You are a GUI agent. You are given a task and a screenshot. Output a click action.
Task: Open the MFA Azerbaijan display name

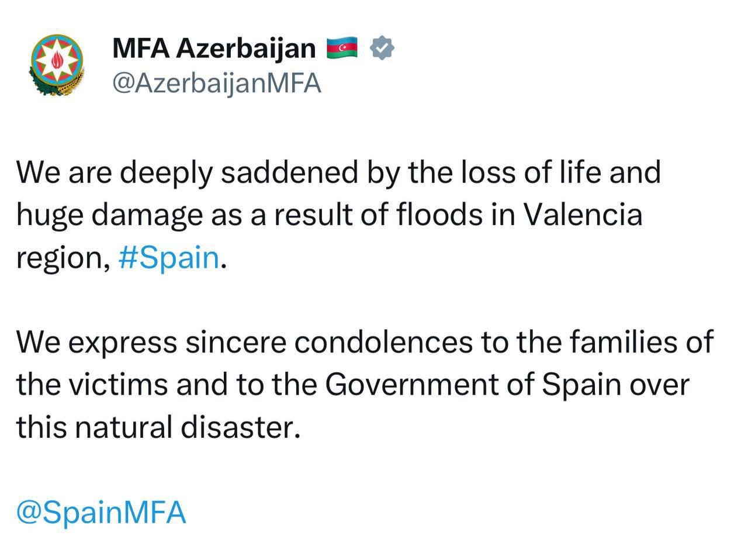pyautogui.click(x=214, y=48)
